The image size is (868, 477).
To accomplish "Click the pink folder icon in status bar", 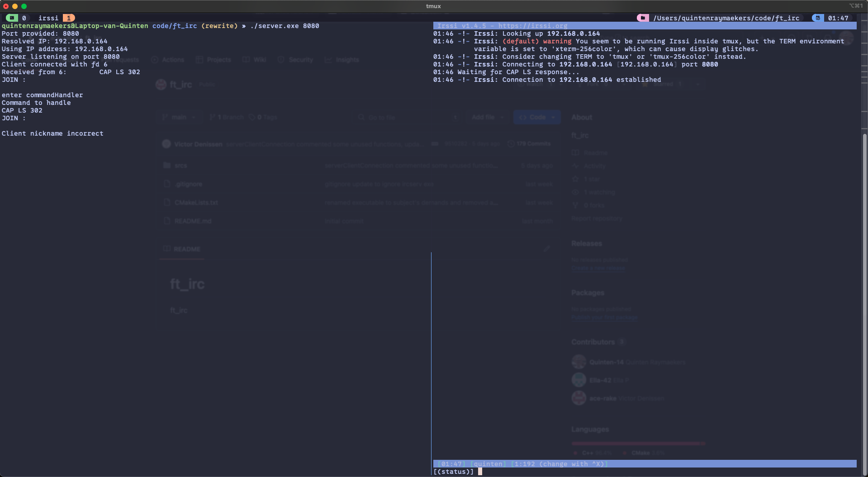I will coord(642,18).
